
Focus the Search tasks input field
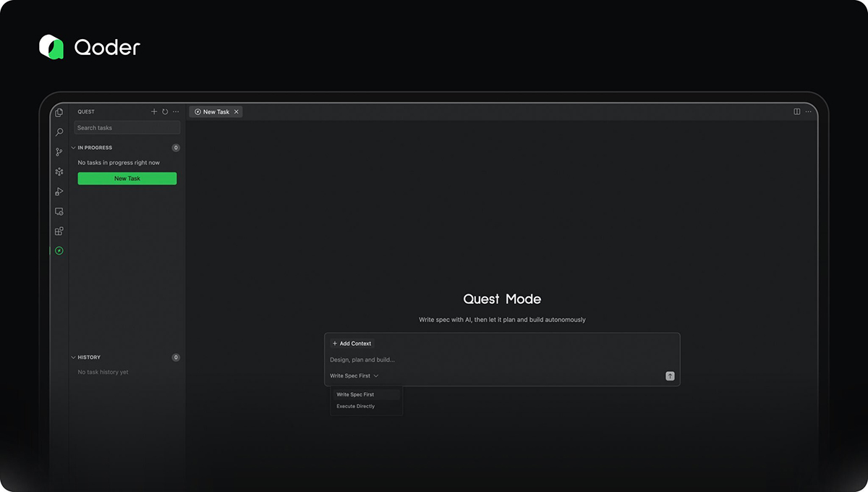pos(127,127)
